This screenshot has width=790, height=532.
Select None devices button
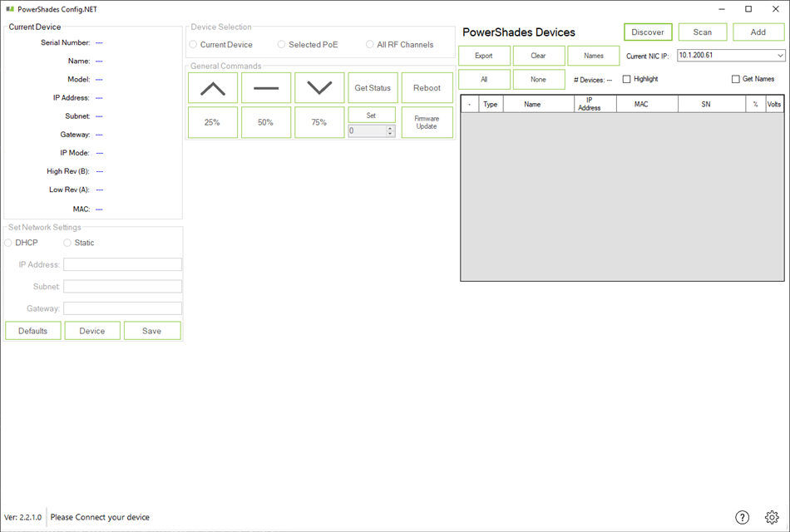pyautogui.click(x=539, y=80)
